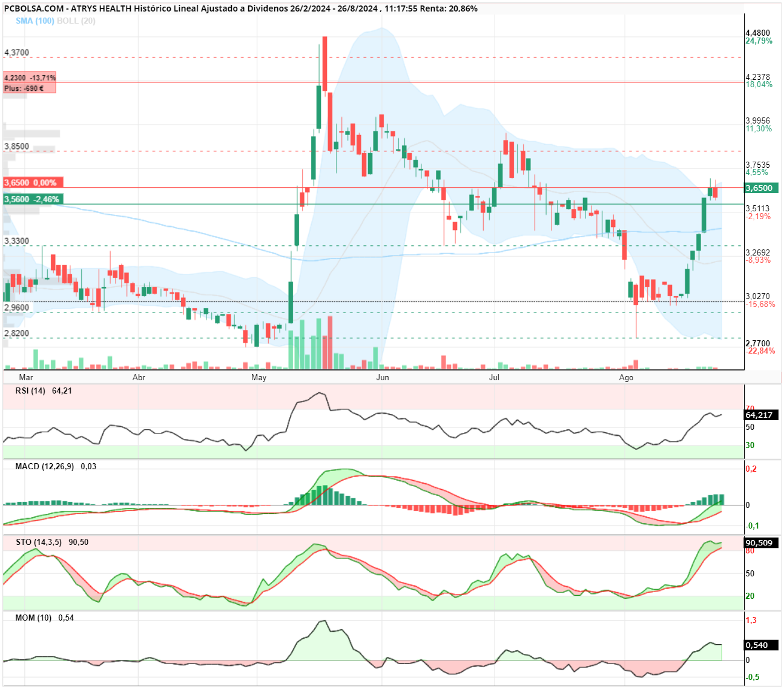784x689 pixels.
Task: Click the Jun month label
Action: (383, 377)
